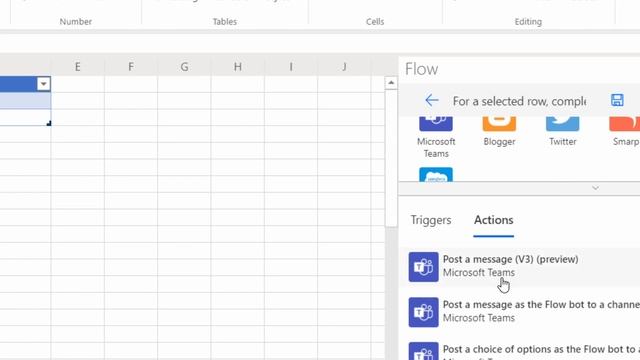Click the Teams icon for Post a message (V3)
Image resolution: width=640 pixels, height=360 pixels.
pos(423,267)
